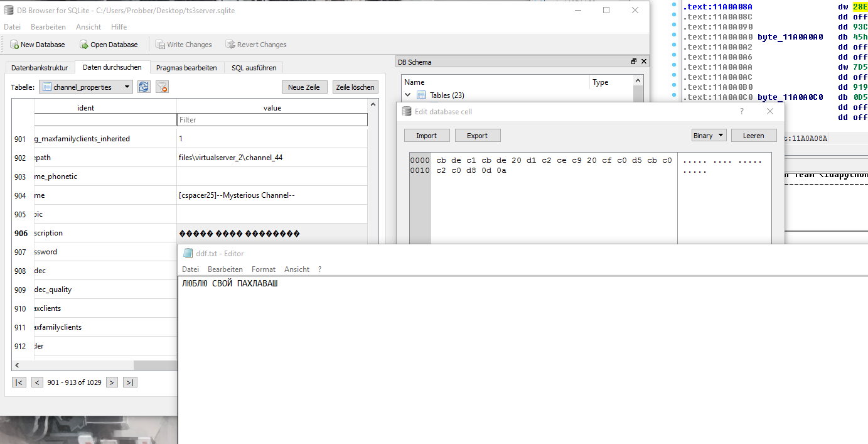Select row 906 header
This screenshot has width=868, height=444.
tap(21, 233)
